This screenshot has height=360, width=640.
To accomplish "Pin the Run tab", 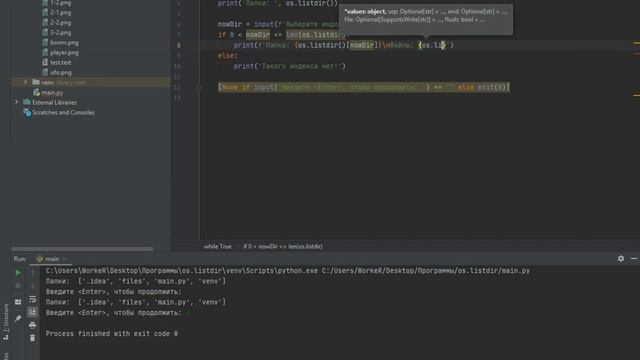I will 18,318.
